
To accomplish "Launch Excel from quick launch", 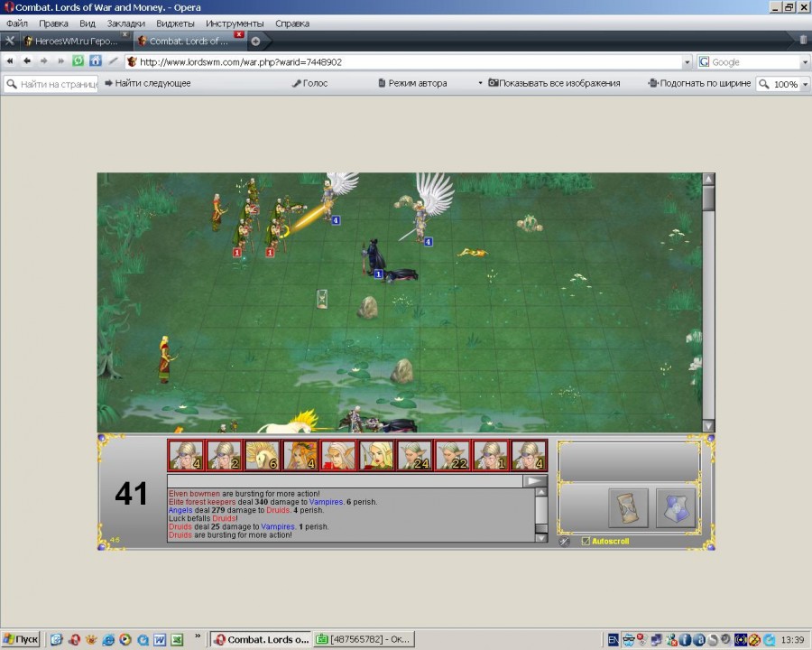I will pyautogui.click(x=177, y=640).
